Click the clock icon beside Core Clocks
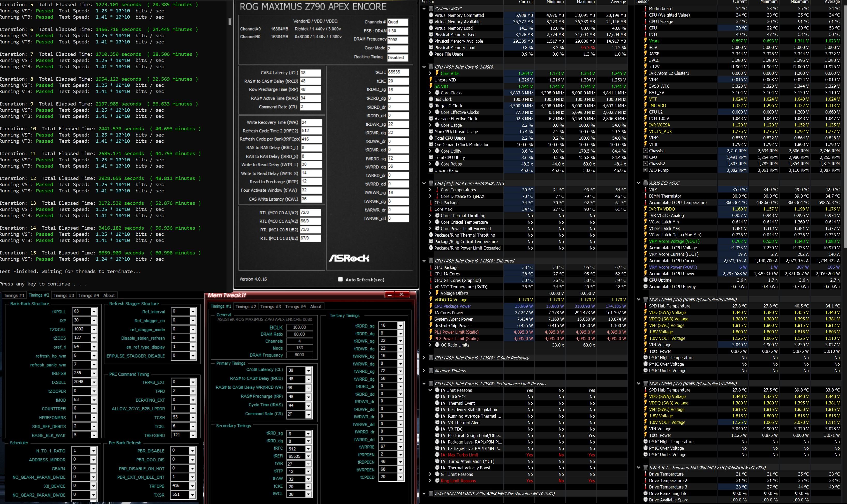 pyautogui.click(x=437, y=93)
